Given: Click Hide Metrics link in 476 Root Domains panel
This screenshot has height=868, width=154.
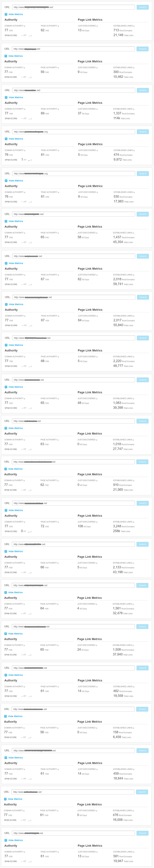Looking at the screenshot, I should click(x=15, y=799).
